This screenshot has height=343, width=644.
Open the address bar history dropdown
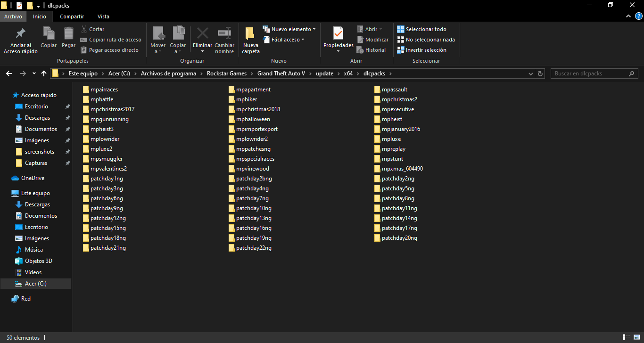click(530, 73)
